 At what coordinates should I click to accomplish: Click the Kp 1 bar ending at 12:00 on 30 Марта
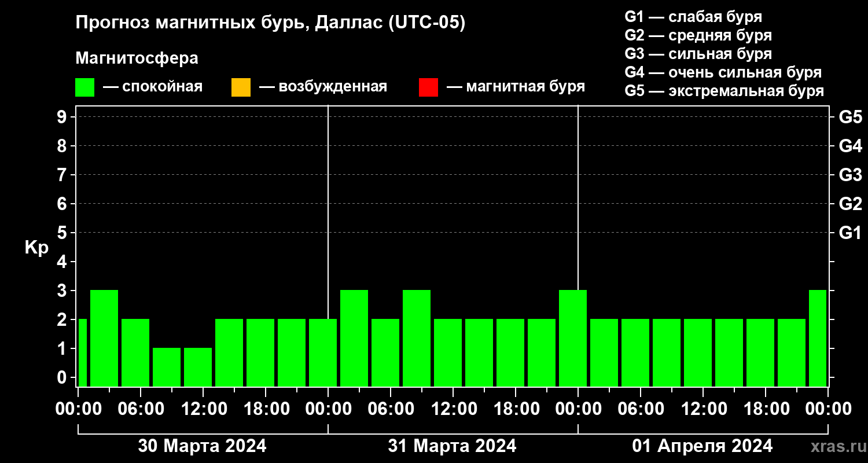198,367
